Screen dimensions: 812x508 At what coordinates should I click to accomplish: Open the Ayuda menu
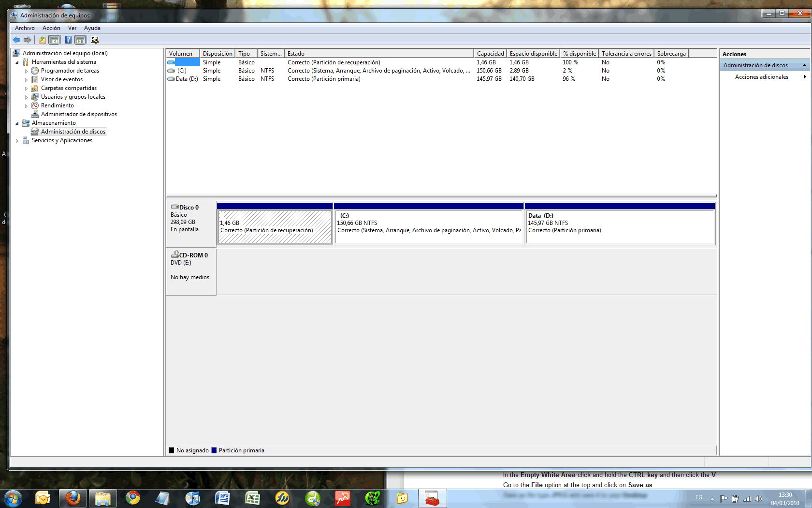click(x=92, y=28)
